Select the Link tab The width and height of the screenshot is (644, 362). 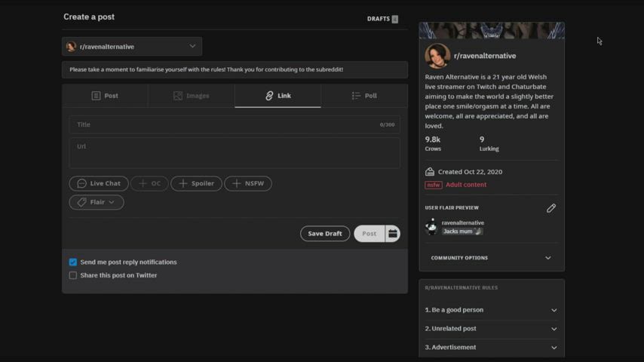click(x=278, y=96)
